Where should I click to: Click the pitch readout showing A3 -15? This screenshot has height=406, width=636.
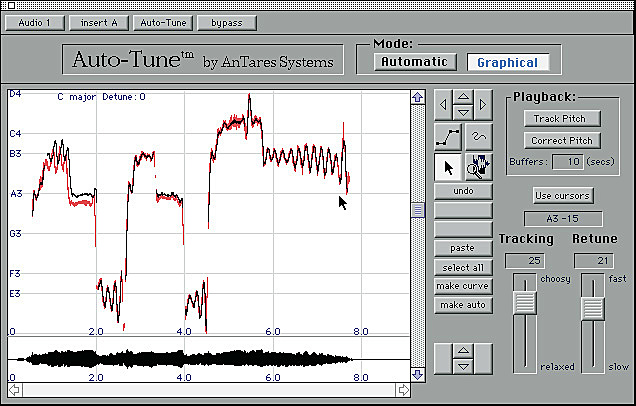pyautogui.click(x=563, y=219)
